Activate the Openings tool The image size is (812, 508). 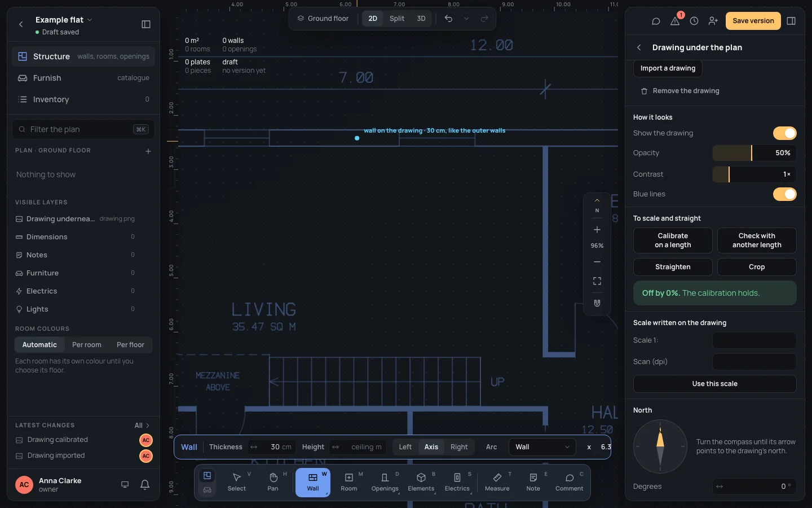pos(385,483)
